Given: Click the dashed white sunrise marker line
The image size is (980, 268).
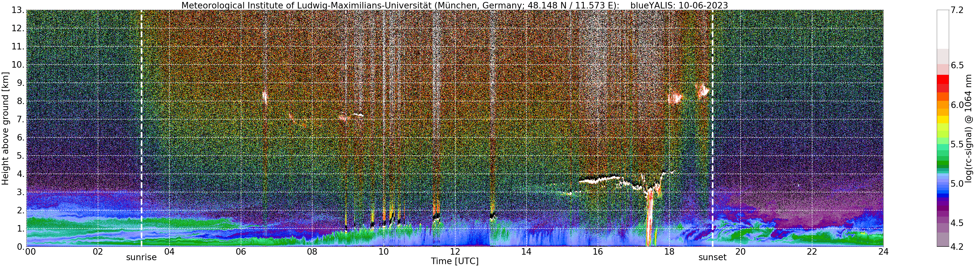Looking at the screenshot, I should (x=141, y=128).
